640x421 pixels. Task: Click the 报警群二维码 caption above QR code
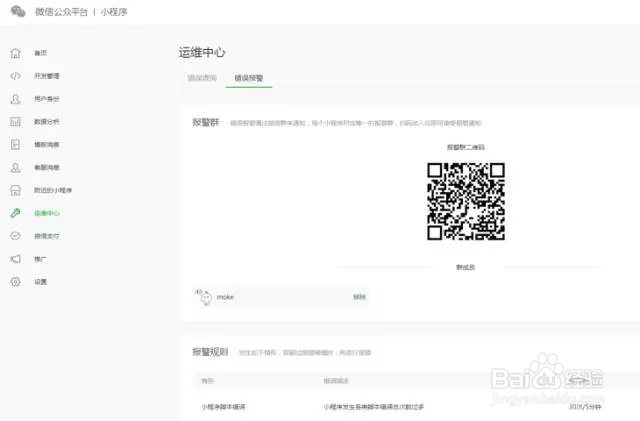point(466,147)
